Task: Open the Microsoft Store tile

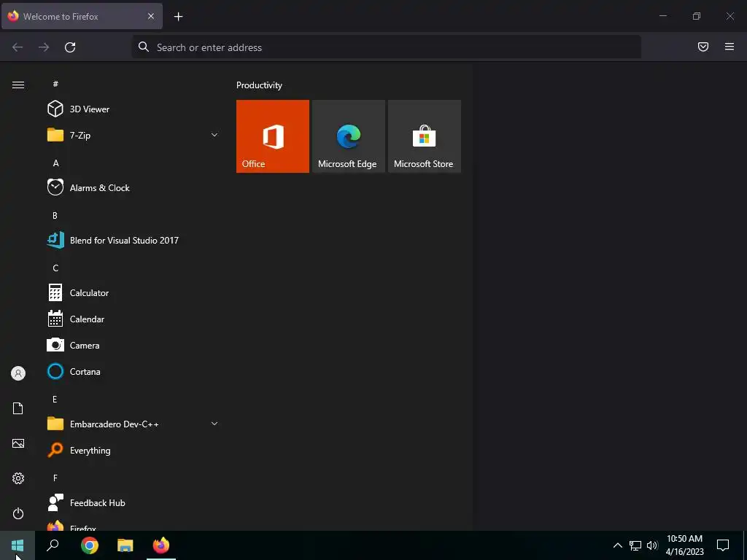Action: tap(425, 136)
